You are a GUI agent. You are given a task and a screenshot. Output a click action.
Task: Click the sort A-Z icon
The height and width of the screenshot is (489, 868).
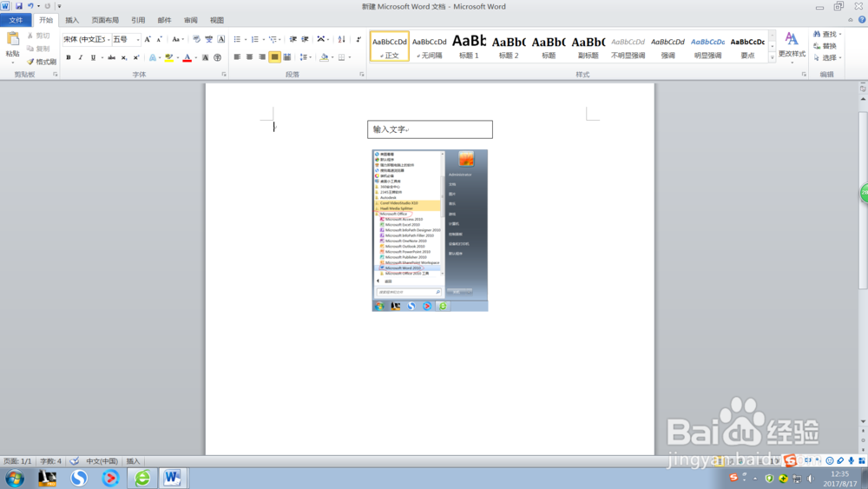click(x=341, y=39)
